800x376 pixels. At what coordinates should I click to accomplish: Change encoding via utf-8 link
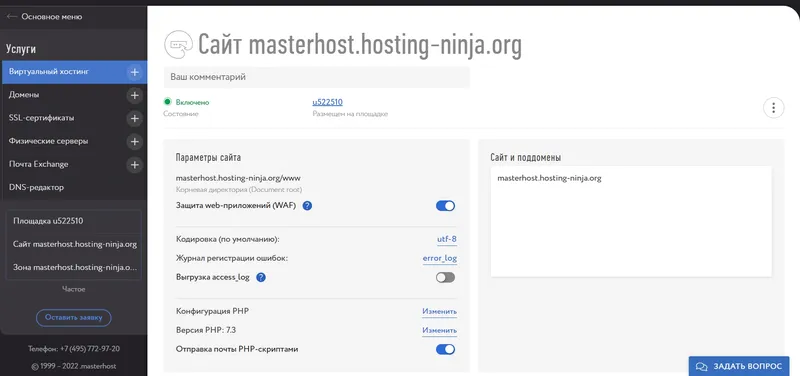(x=446, y=239)
